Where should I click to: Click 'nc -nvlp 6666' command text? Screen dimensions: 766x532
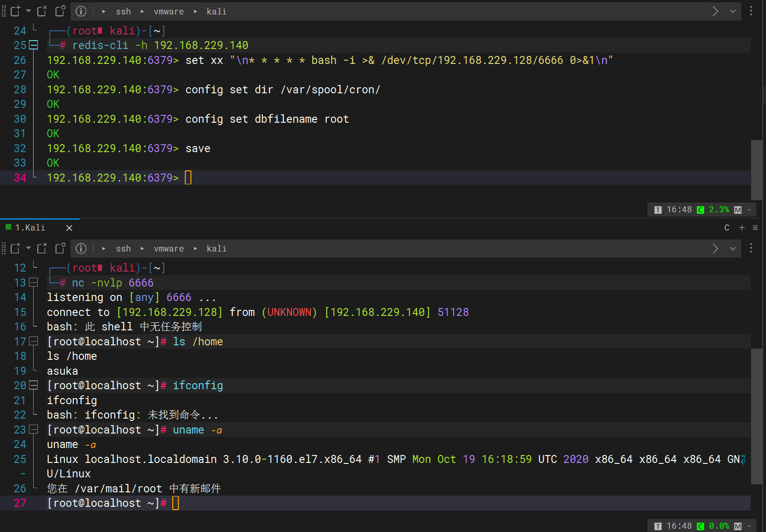click(x=112, y=283)
